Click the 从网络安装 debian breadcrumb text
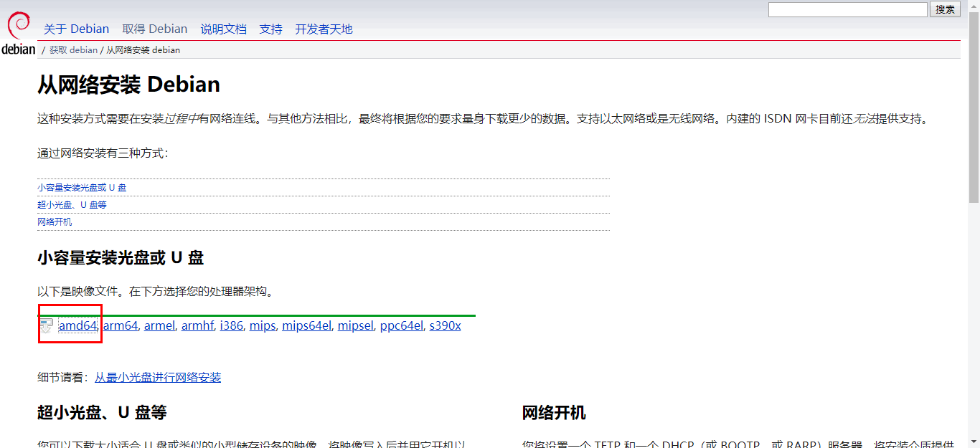Image resolution: width=980 pixels, height=448 pixels. tap(143, 50)
